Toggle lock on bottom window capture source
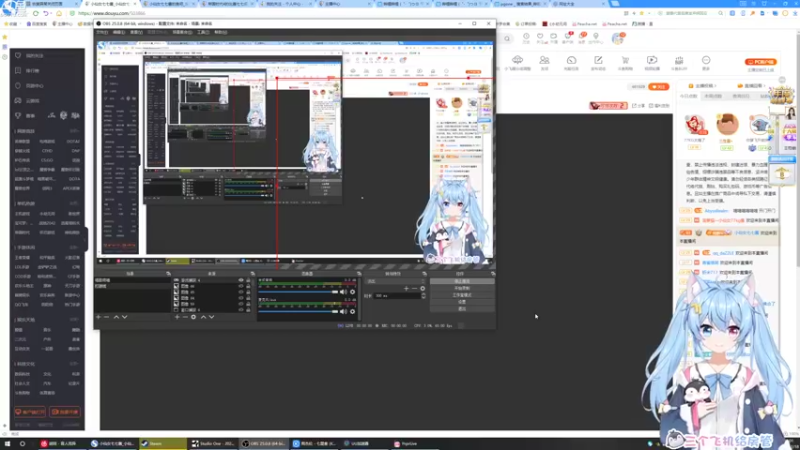 (x=248, y=310)
